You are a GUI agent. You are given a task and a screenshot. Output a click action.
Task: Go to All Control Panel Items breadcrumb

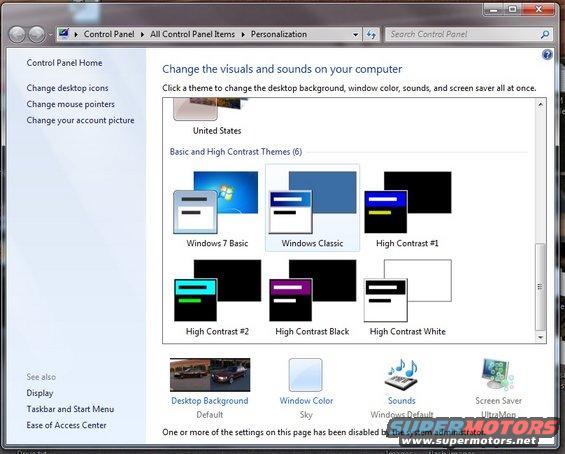[x=192, y=34]
